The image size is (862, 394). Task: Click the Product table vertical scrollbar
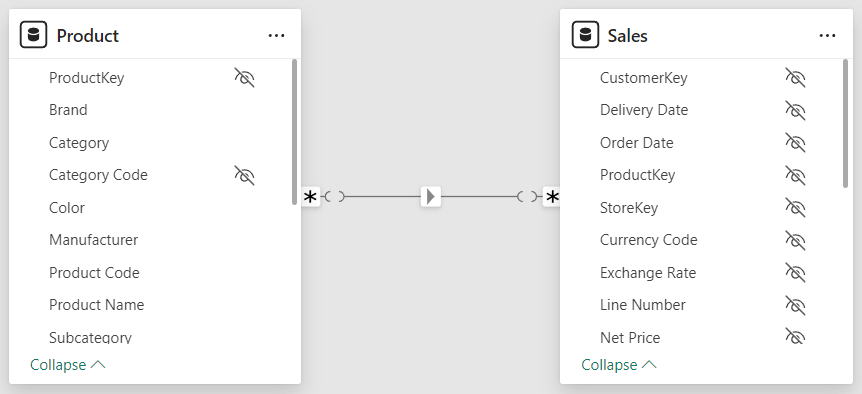click(294, 132)
